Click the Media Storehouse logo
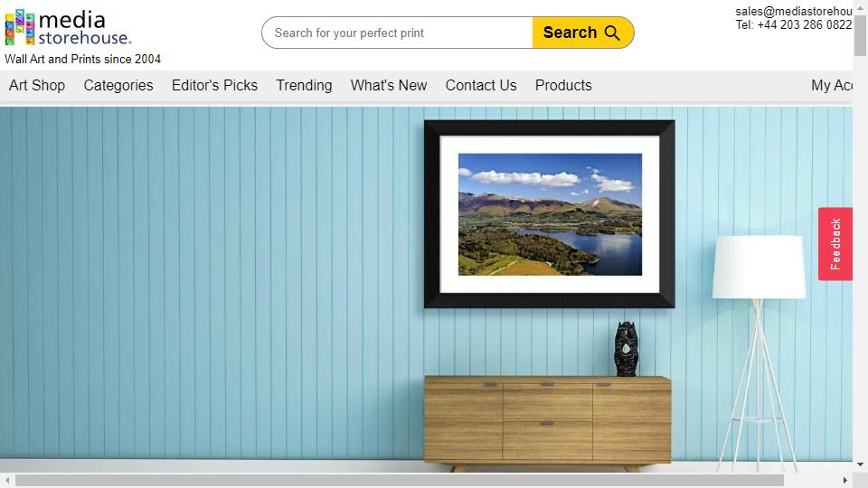The width and height of the screenshot is (868, 488). point(68,28)
